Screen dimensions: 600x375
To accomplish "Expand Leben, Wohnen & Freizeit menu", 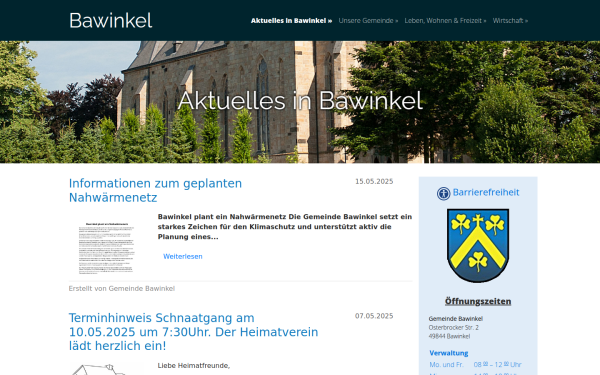I will pyautogui.click(x=445, y=21).
